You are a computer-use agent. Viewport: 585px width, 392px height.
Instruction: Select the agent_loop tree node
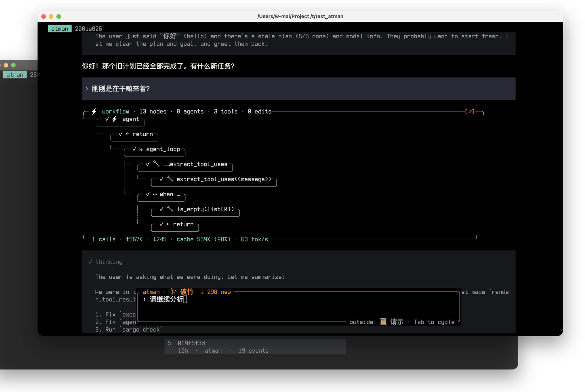point(154,150)
